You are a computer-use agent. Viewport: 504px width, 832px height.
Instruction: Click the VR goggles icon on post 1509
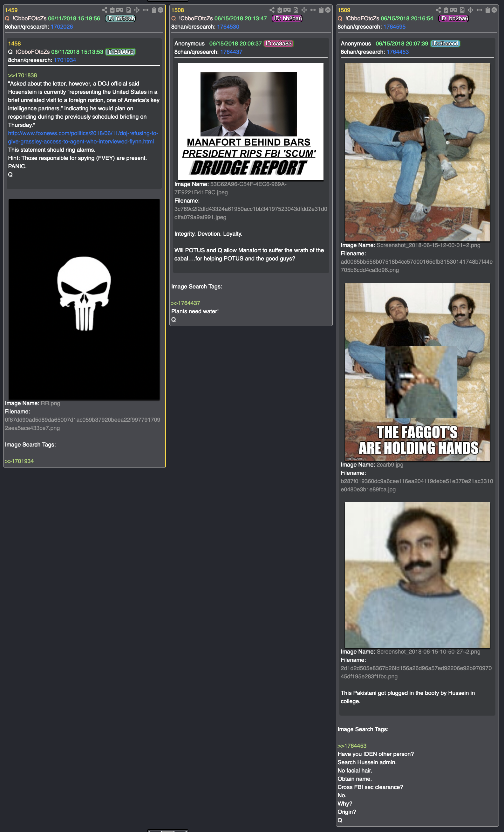[x=453, y=10]
